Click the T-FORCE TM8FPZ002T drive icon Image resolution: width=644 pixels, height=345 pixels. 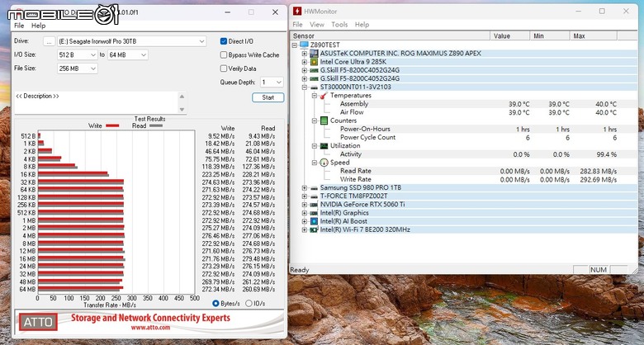click(x=314, y=196)
